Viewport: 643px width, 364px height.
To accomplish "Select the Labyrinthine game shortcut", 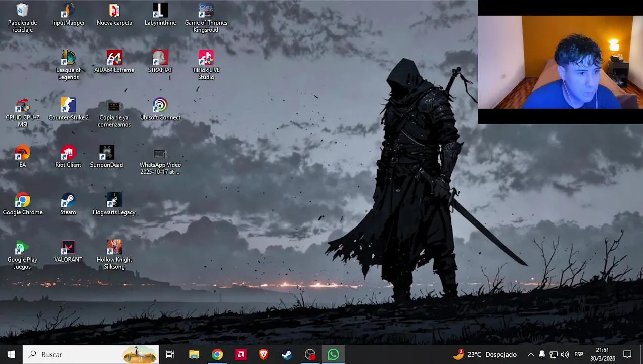I will pos(160,15).
